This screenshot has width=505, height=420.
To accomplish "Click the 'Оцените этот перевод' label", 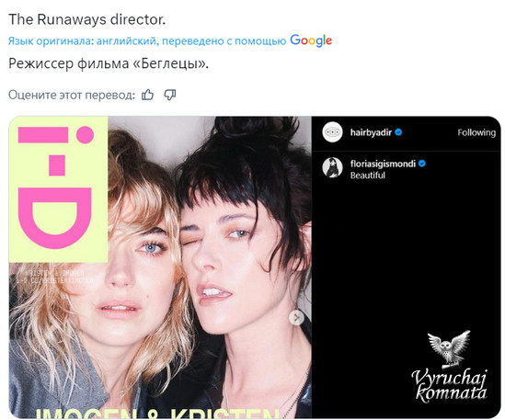I will point(72,95).
